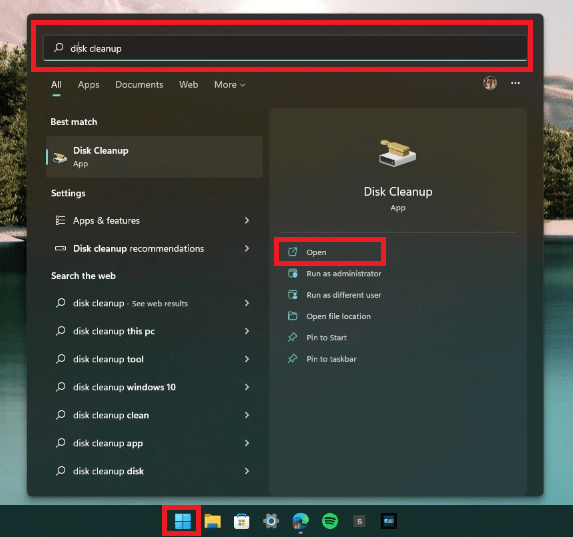Click the large Disk Cleanup icon in preview pane
Image resolution: width=573 pixels, height=537 pixels.
tap(397, 154)
